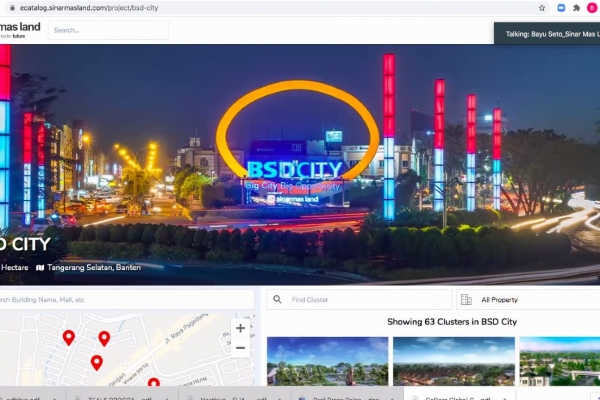Click the Search Building Name, Mall field
600x400 pixels.
pos(125,299)
